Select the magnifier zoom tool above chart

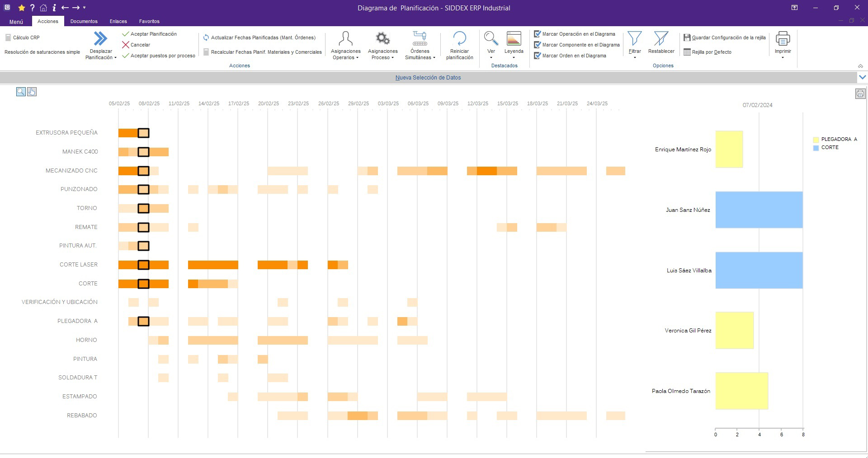click(x=21, y=92)
